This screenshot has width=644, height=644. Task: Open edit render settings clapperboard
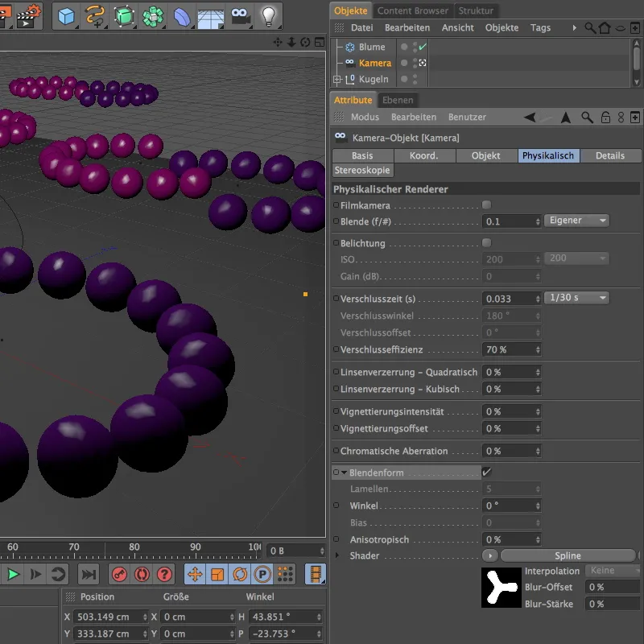[29, 16]
